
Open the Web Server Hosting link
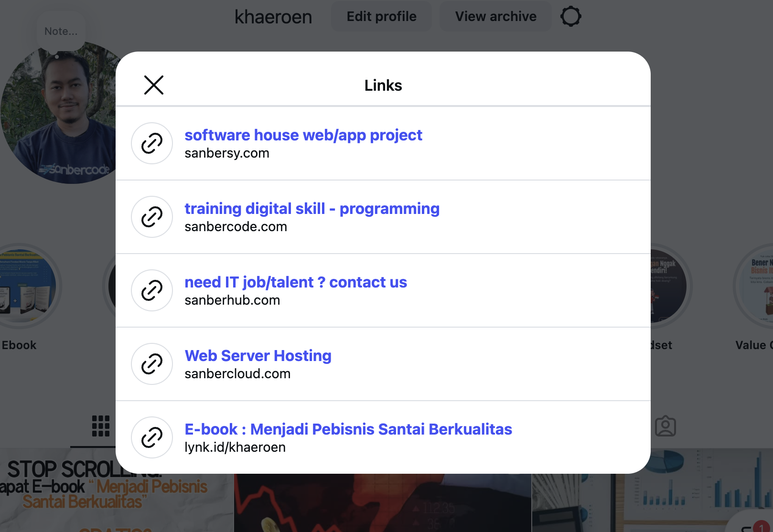pos(258,356)
